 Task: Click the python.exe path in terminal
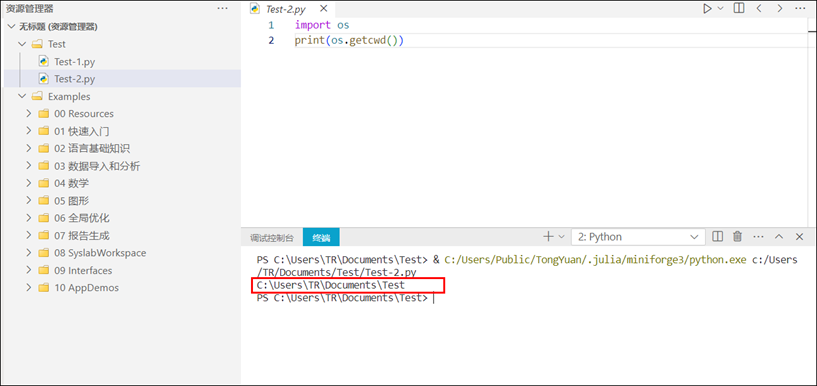[x=596, y=259]
